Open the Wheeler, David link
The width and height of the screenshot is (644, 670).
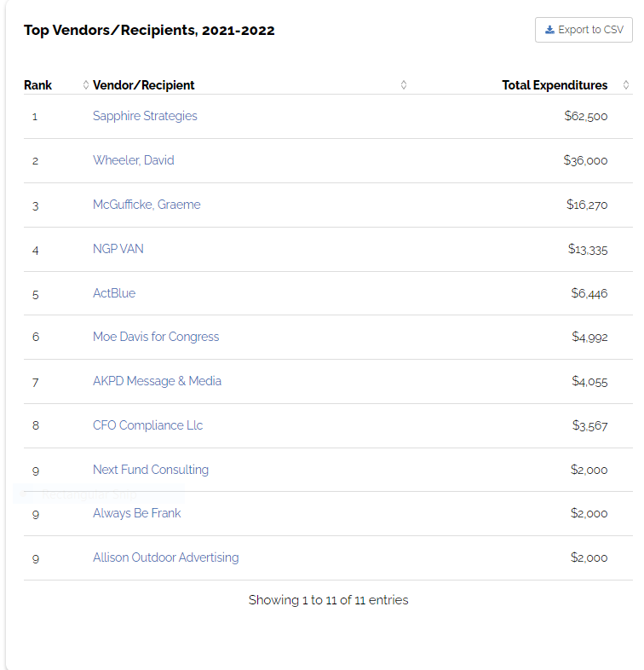click(x=134, y=160)
